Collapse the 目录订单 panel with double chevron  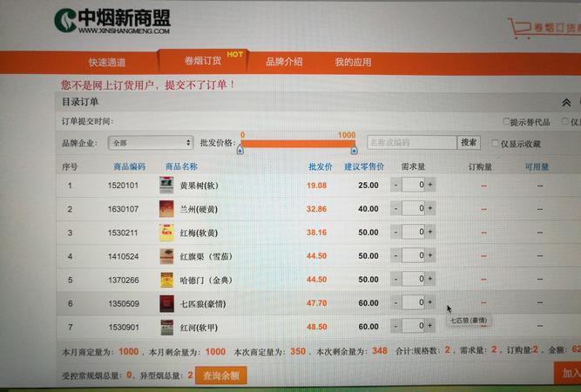coord(566,103)
